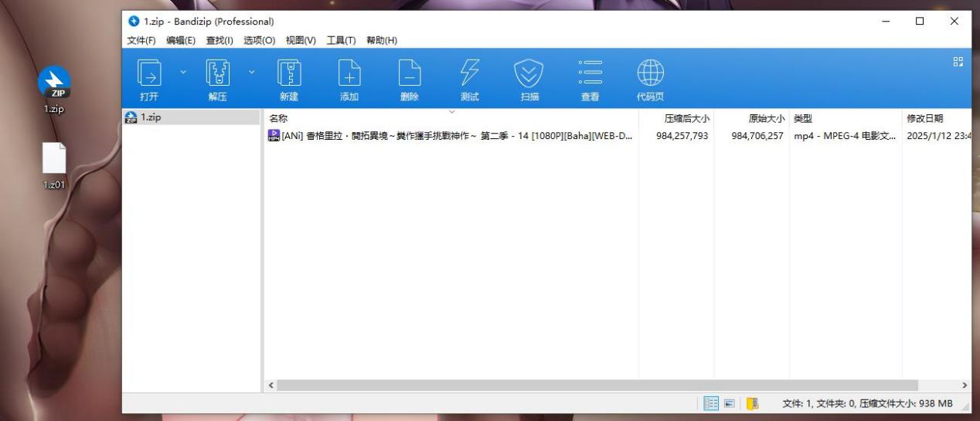Click the yellow archive icon in status bar

coord(752,403)
